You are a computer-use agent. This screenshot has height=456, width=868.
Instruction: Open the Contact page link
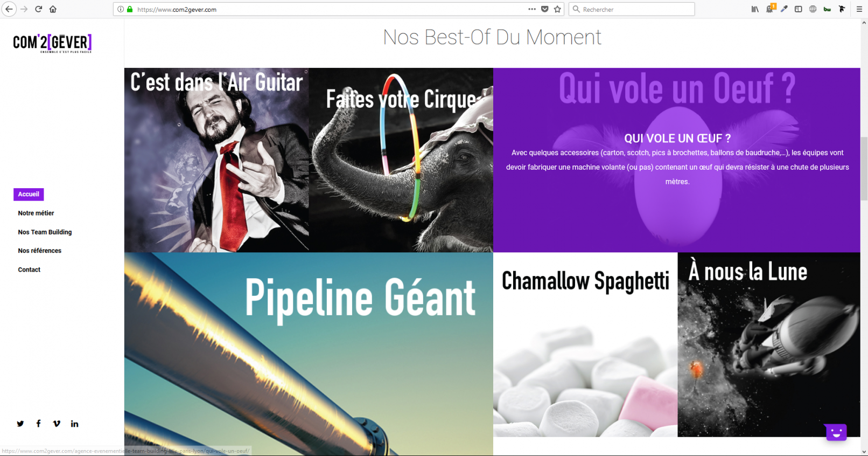point(29,270)
